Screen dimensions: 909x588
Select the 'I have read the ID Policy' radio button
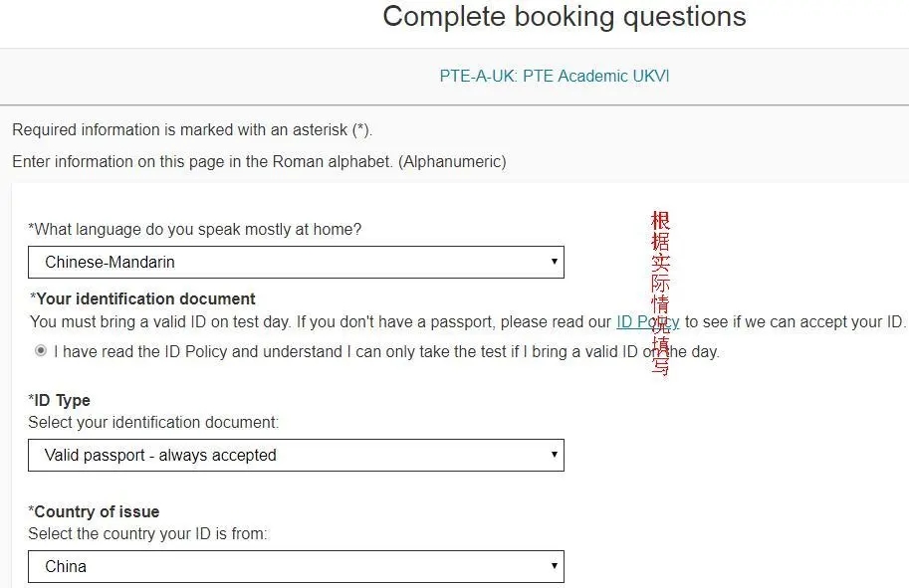(41, 350)
